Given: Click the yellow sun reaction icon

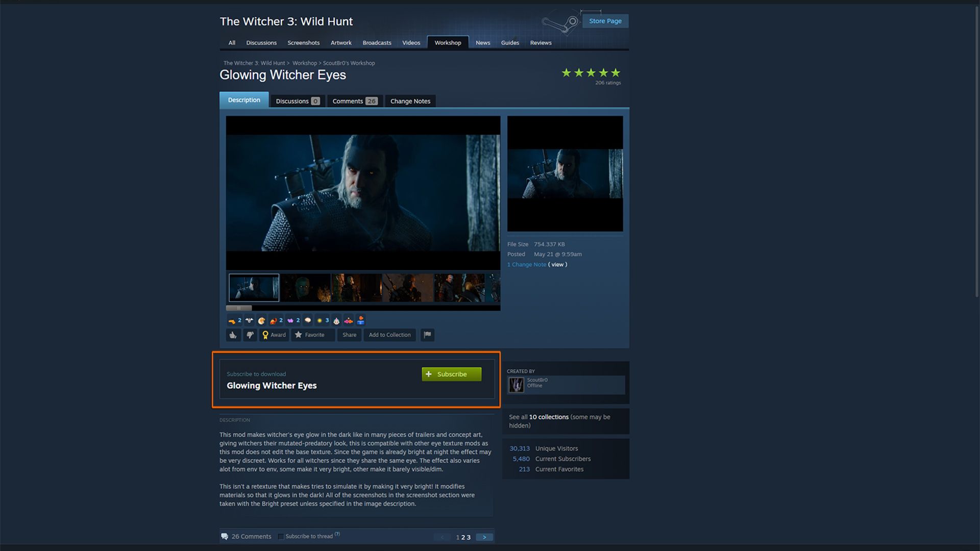Looking at the screenshot, I should (320, 321).
